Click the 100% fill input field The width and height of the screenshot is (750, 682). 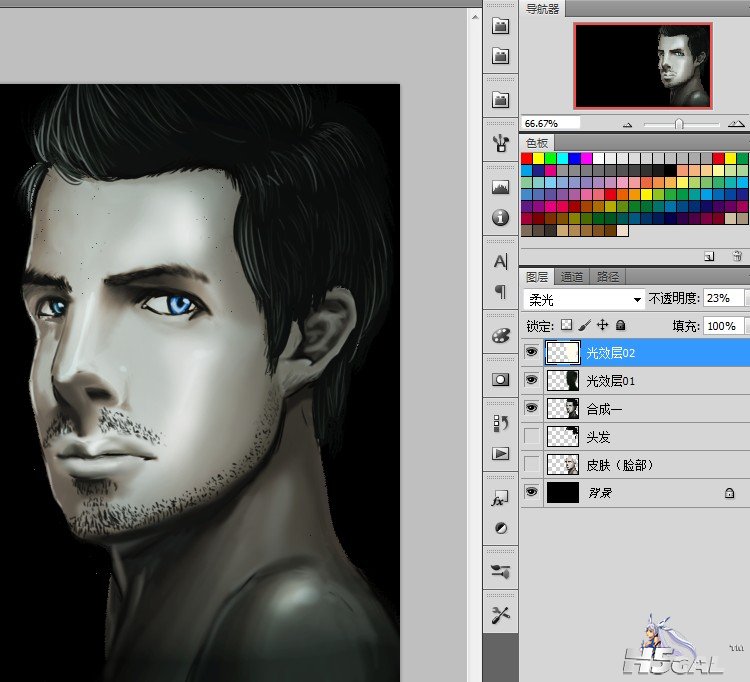pyautogui.click(x=724, y=326)
